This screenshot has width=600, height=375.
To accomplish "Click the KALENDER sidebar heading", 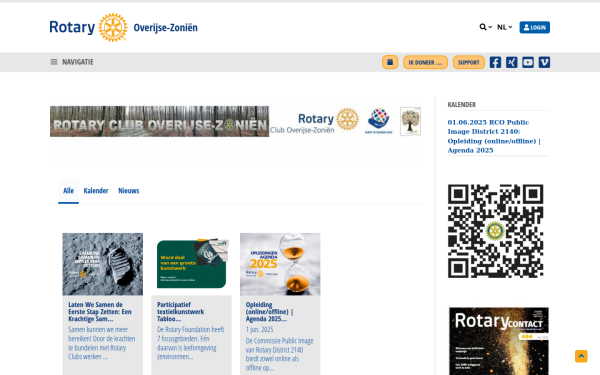I will point(461,104).
